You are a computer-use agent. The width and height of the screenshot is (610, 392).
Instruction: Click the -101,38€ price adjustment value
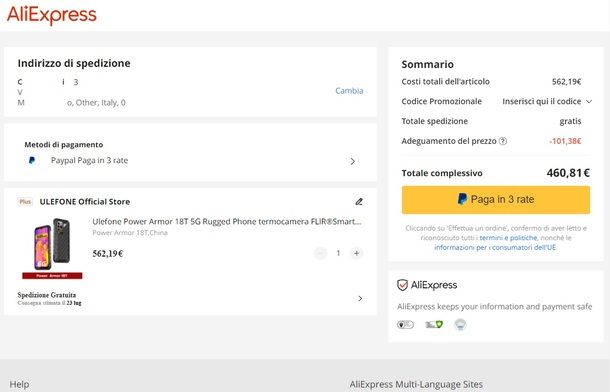click(565, 141)
